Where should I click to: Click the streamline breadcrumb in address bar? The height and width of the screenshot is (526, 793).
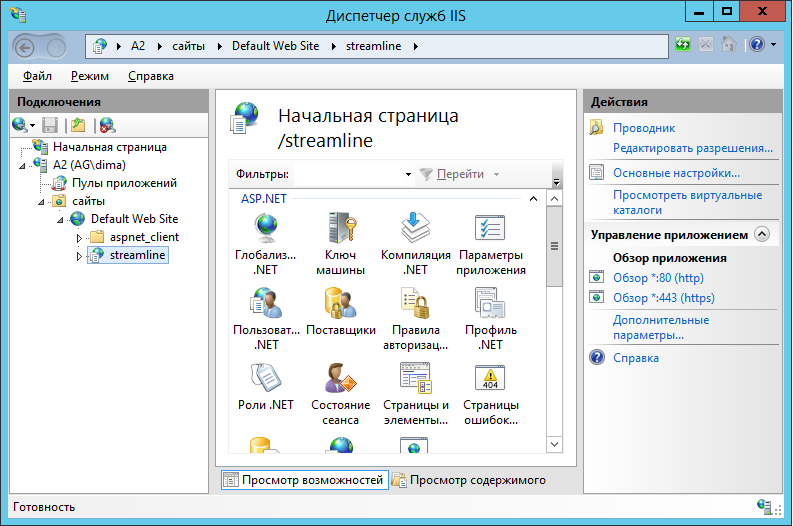(373, 46)
